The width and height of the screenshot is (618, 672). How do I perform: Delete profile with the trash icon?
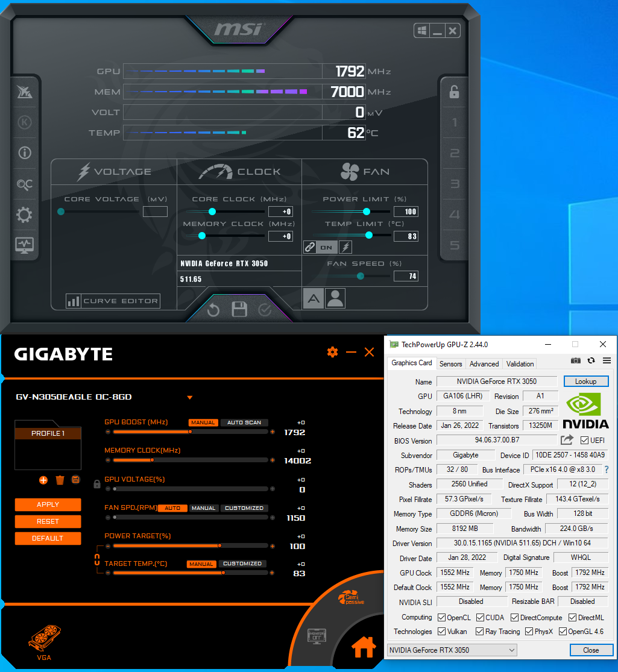click(x=60, y=480)
